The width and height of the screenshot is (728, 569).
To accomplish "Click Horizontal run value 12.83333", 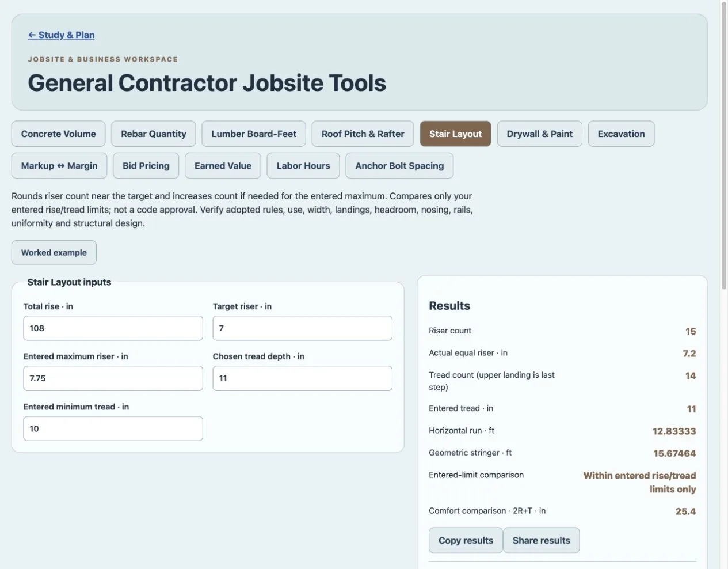I will point(674,431).
